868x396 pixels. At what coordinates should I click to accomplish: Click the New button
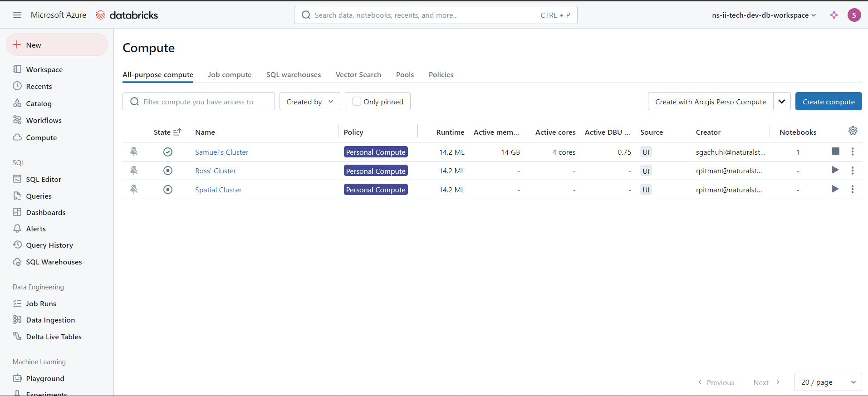click(x=57, y=45)
